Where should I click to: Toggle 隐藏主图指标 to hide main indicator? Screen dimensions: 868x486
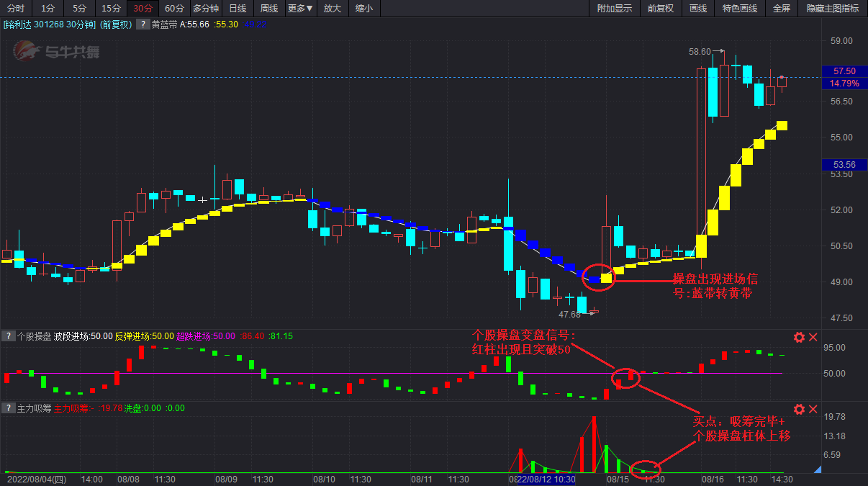[x=833, y=9]
